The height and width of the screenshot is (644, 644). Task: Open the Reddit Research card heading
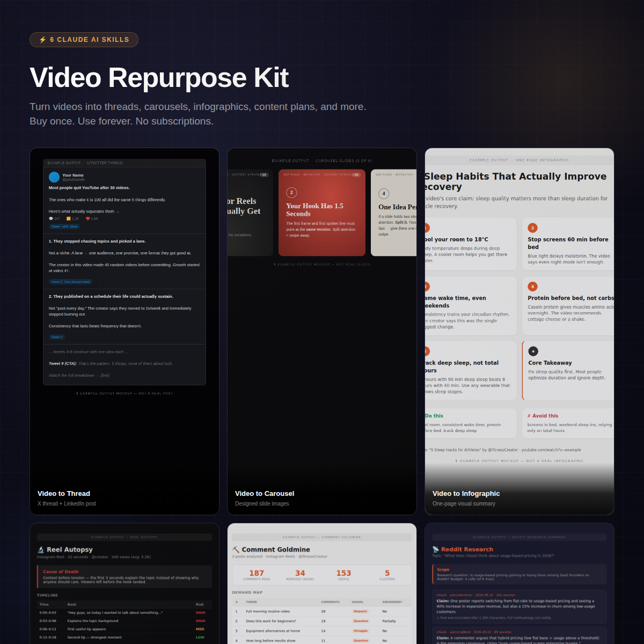click(x=467, y=550)
